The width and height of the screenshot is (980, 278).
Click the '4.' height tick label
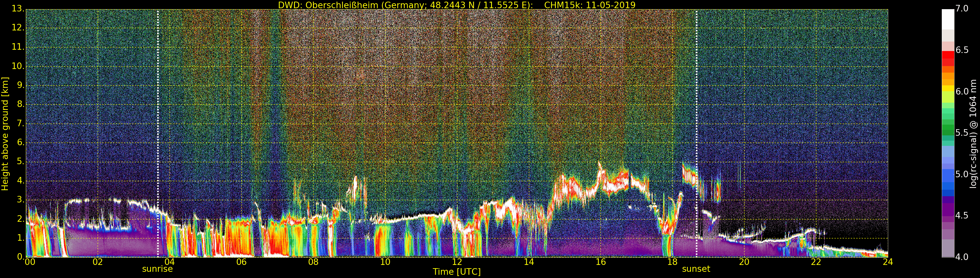(21, 181)
